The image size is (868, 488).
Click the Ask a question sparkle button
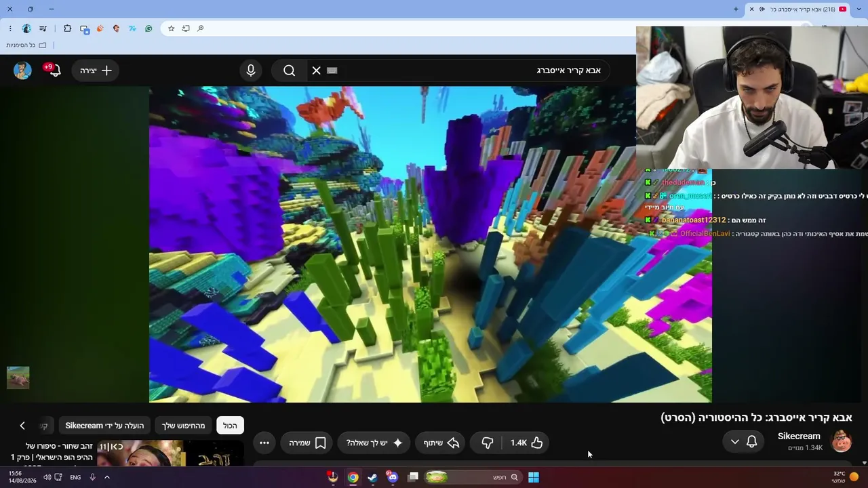[374, 443]
